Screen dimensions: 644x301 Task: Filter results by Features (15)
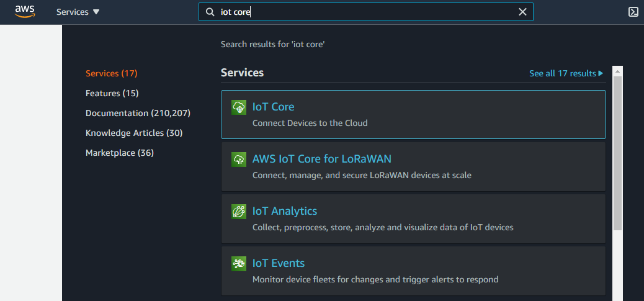[112, 93]
